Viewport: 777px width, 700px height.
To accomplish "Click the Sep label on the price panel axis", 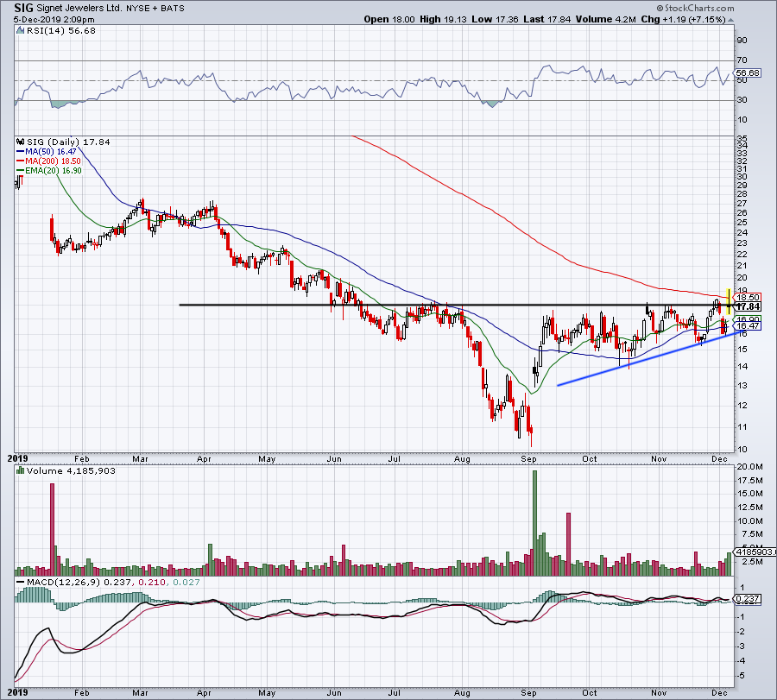I will (x=528, y=458).
